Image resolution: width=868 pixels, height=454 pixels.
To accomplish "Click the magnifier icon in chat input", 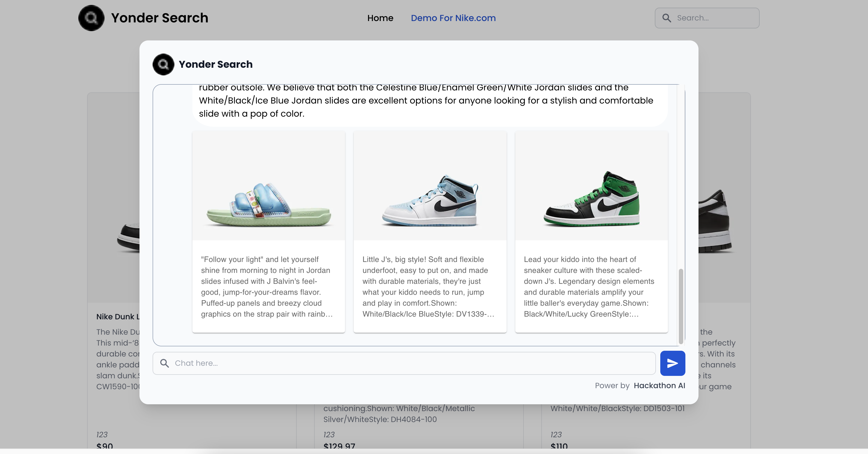I will 164,363.
